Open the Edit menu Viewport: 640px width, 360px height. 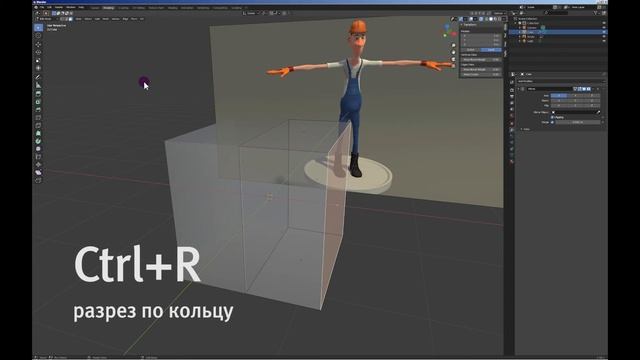pyautogui.click(x=49, y=7)
